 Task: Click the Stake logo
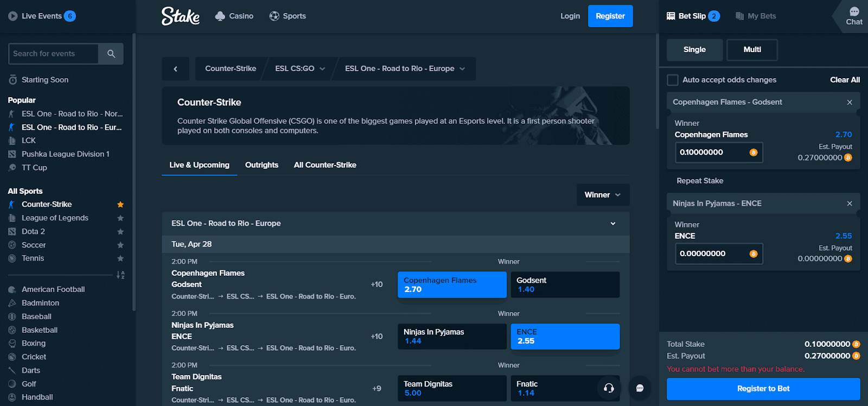point(181,16)
